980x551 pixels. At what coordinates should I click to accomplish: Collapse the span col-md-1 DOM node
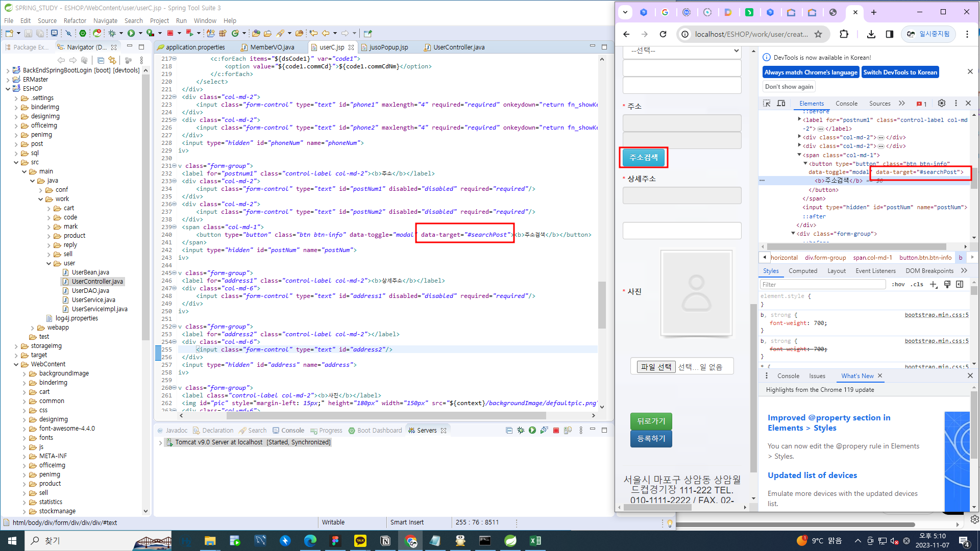point(799,155)
